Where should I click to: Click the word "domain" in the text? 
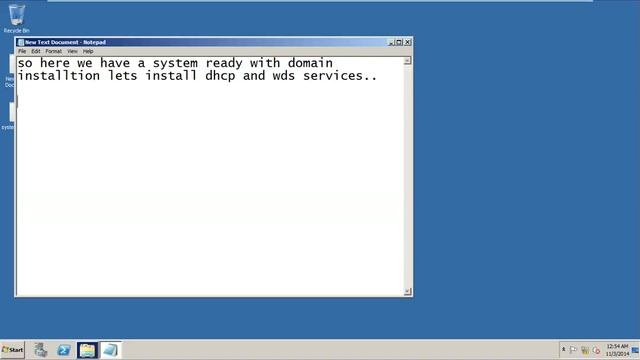[310, 63]
